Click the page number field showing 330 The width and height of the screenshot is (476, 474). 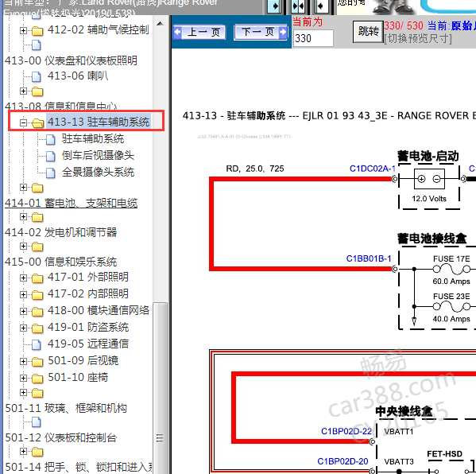pos(313,38)
